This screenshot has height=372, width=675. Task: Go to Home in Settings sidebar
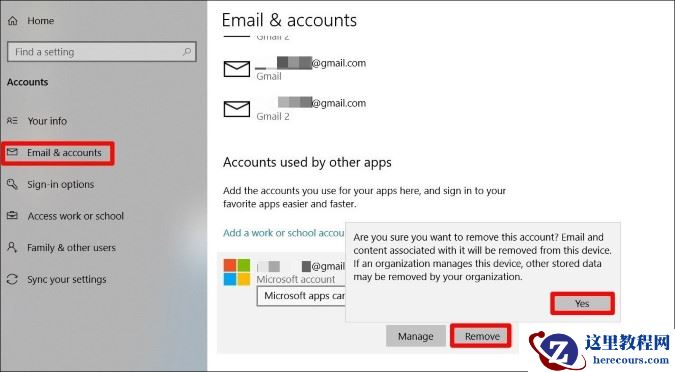point(40,21)
